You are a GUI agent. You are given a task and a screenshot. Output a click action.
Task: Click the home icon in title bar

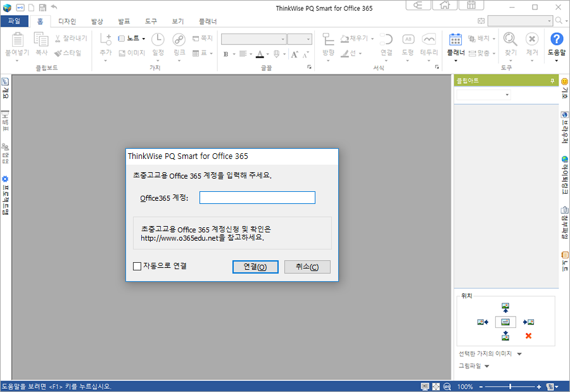point(445,5)
